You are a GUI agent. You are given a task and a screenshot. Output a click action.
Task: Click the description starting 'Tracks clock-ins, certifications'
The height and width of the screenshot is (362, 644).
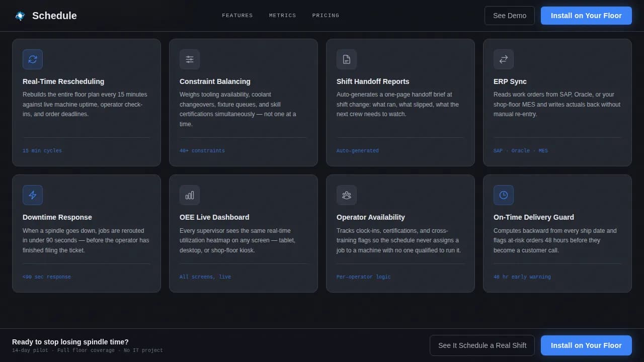pos(399,240)
